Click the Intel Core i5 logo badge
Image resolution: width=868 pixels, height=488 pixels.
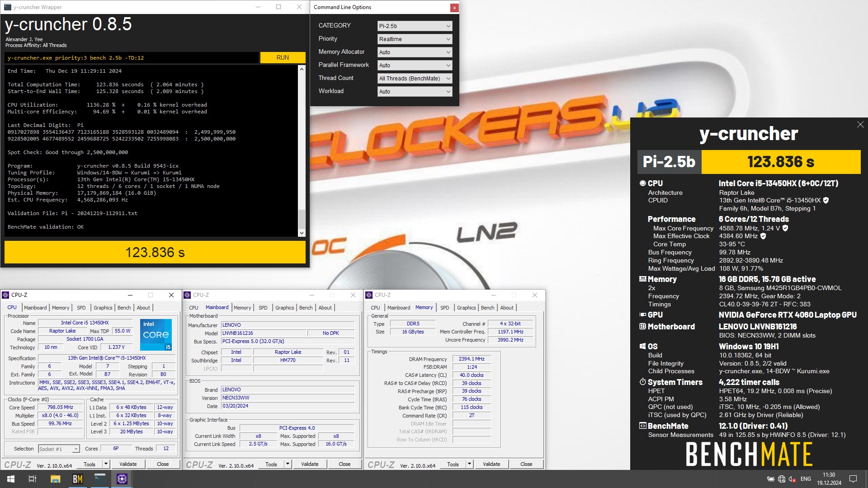point(156,335)
